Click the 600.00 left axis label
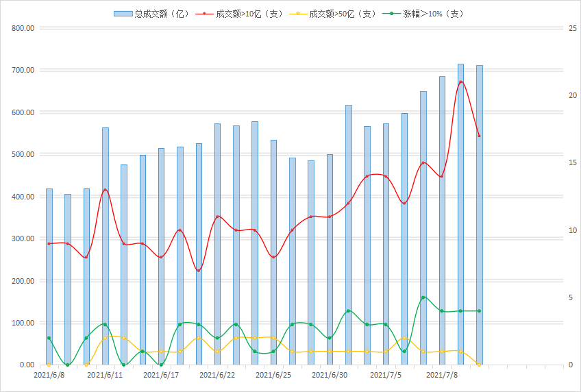581x392 pixels. 23,112
